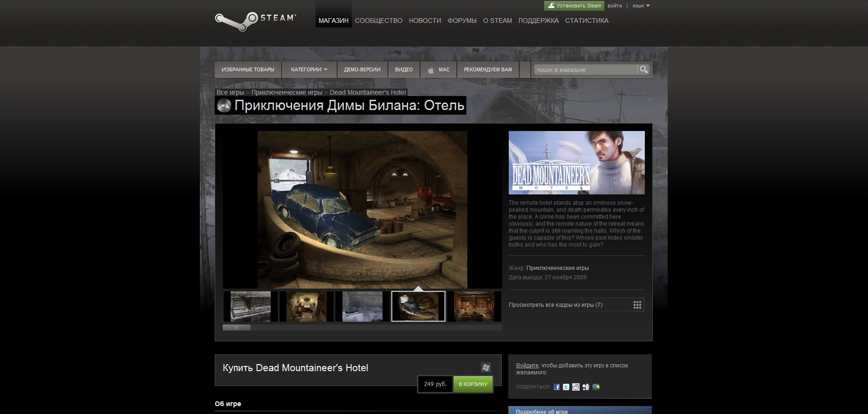Click the grid icon for all screenshots
Viewport: 868px width, 414px height.
pyautogui.click(x=637, y=305)
